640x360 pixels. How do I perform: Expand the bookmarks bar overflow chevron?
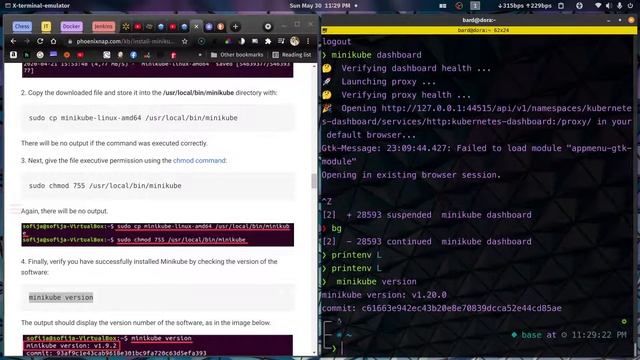200,55
